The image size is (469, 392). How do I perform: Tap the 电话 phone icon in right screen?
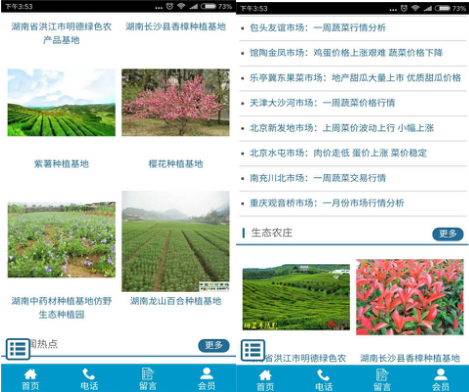pyautogui.click(x=324, y=380)
